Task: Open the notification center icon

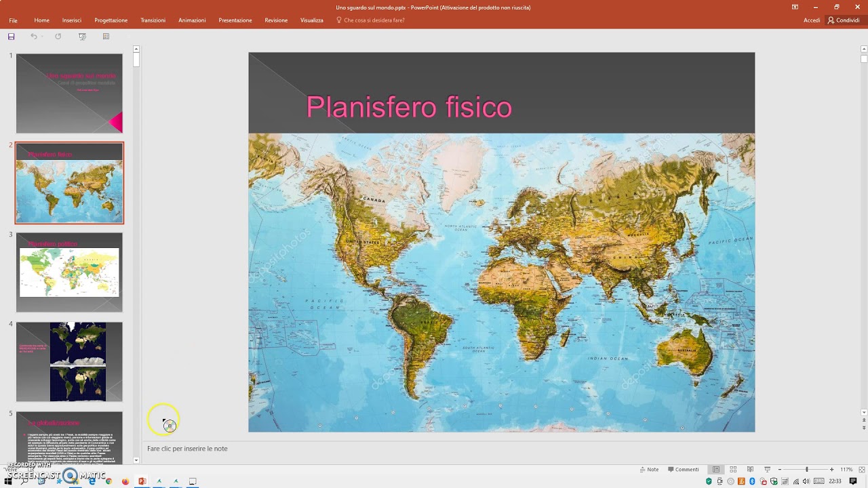Action: click(x=853, y=481)
